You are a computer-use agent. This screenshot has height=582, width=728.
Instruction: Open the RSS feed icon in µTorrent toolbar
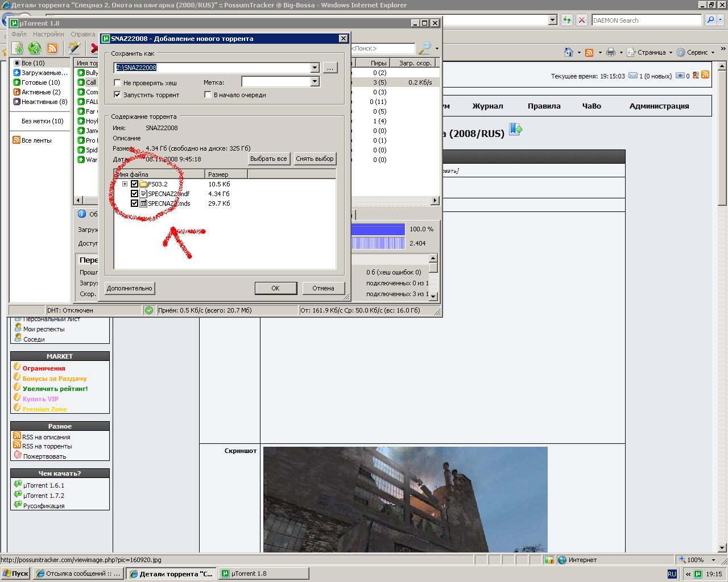(52, 48)
